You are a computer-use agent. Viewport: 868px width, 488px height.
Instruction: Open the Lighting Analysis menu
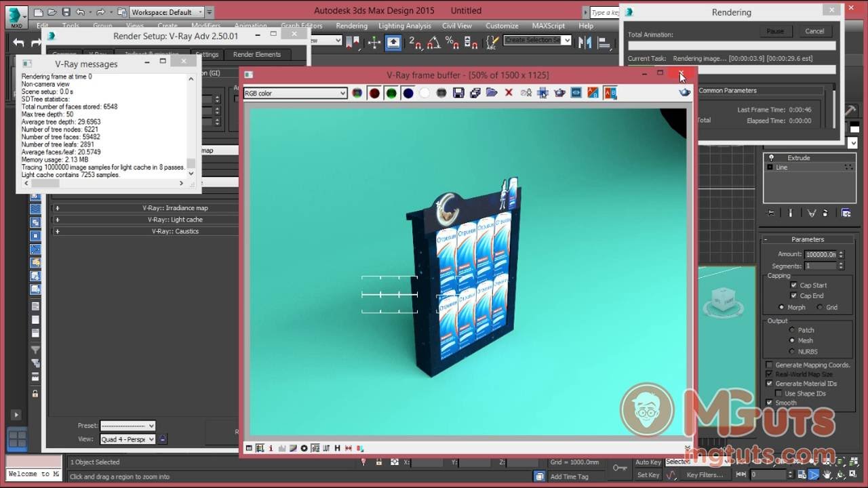point(404,26)
